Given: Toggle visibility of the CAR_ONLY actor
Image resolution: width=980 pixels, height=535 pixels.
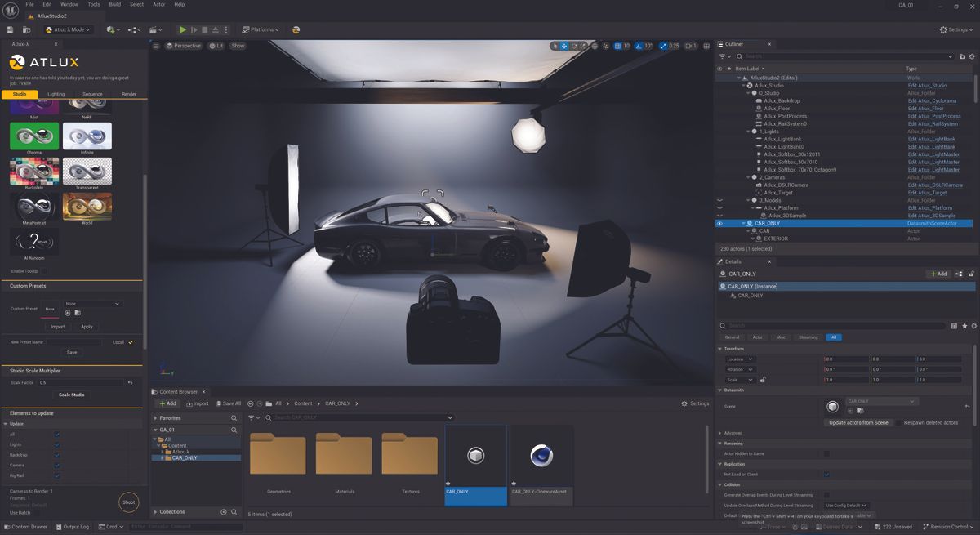Looking at the screenshot, I should (719, 222).
